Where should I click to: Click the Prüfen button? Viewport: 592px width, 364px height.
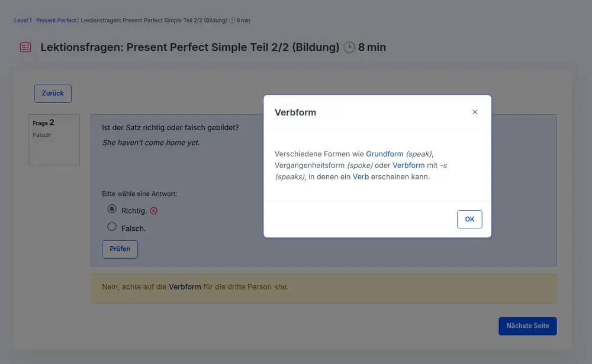(x=120, y=249)
